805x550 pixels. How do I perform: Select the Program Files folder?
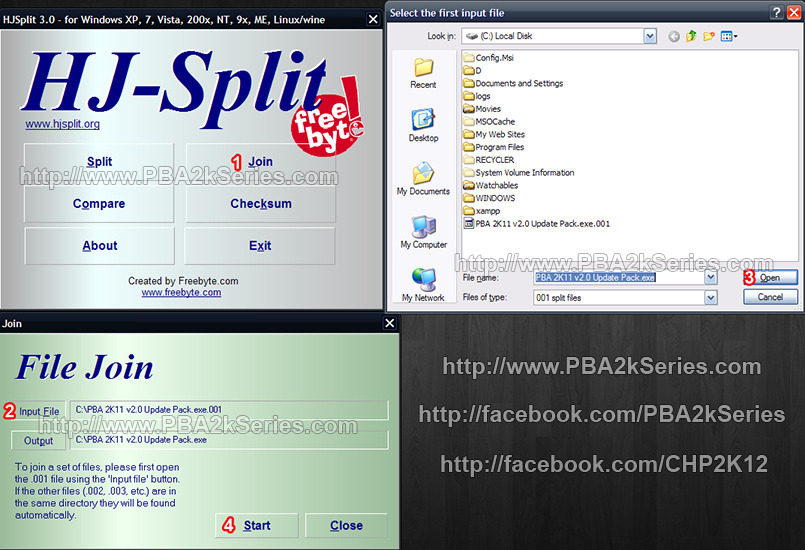click(493, 147)
